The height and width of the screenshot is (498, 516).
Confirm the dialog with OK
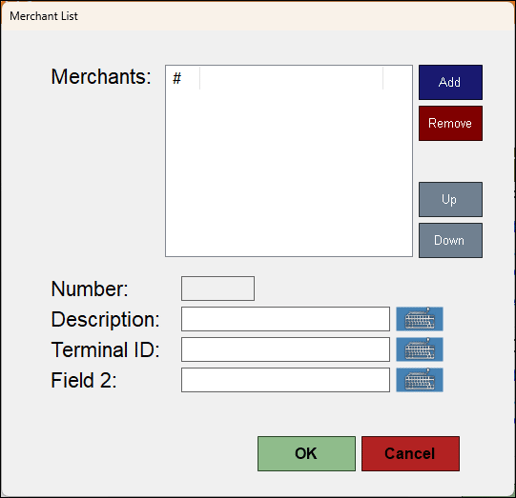coord(306,453)
